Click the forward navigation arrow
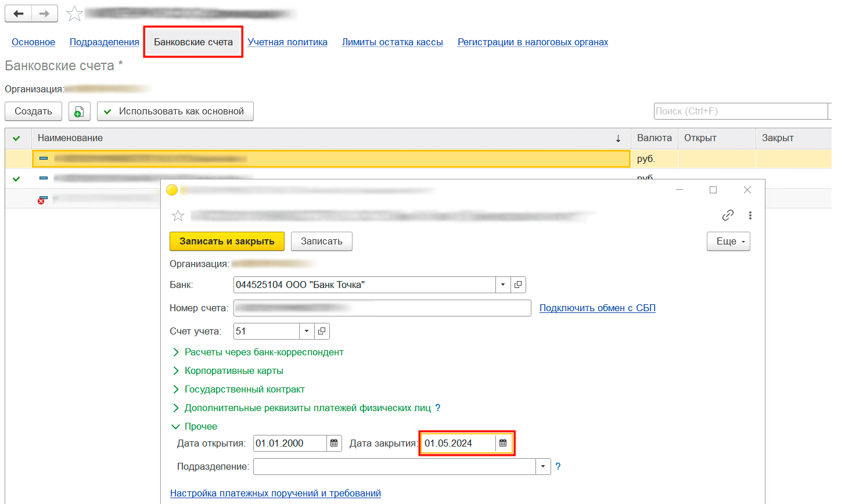Screen dimensions: 845x504 tap(45, 14)
